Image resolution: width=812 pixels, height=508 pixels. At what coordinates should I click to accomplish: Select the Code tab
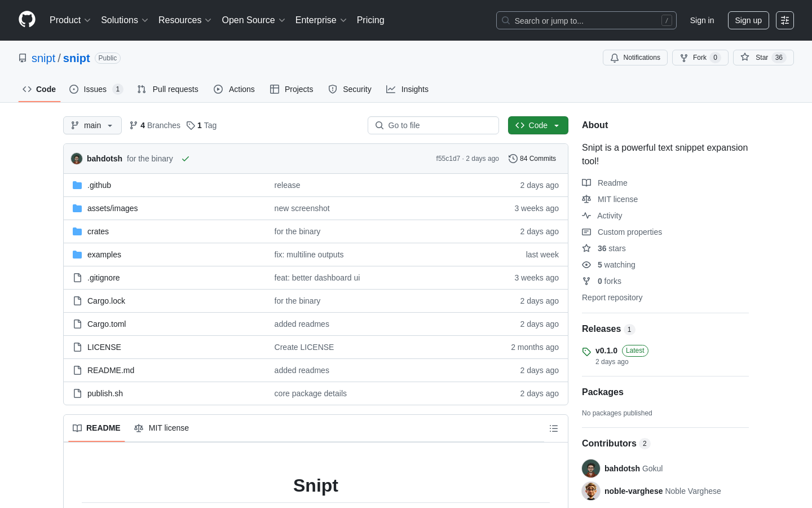pyautogui.click(x=39, y=89)
